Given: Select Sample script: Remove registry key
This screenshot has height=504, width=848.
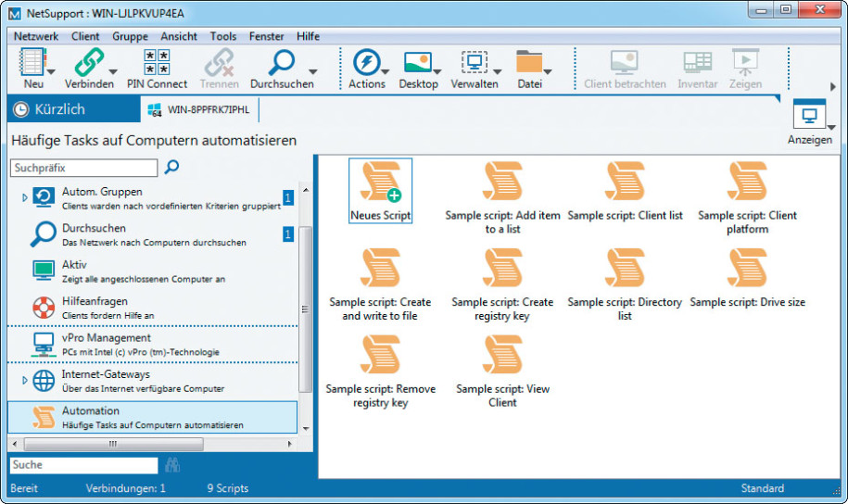Looking at the screenshot, I should point(380,372).
